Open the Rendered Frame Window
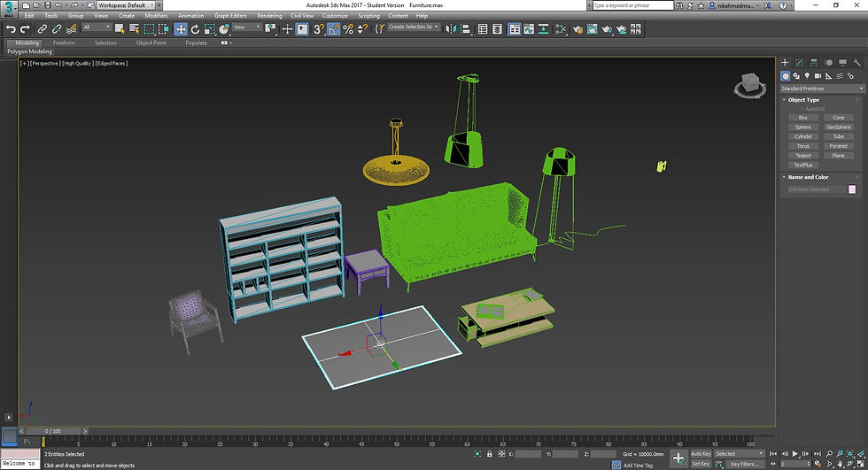 tap(593, 28)
